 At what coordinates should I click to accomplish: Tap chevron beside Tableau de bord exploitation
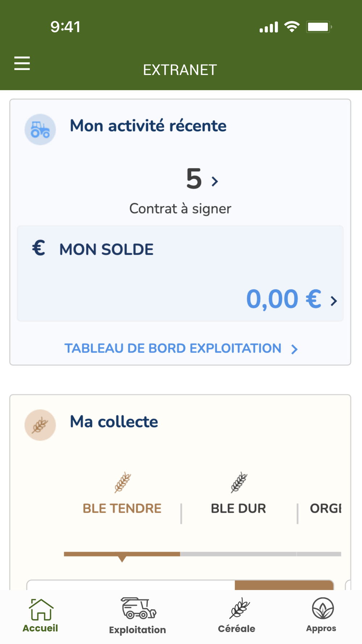click(295, 349)
